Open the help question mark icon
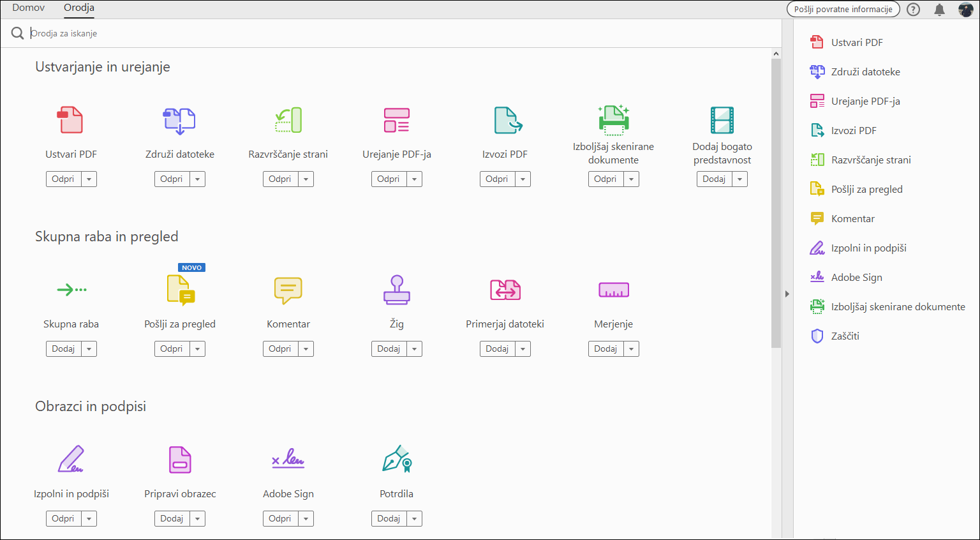Image resolution: width=980 pixels, height=540 pixels. pyautogui.click(x=914, y=10)
